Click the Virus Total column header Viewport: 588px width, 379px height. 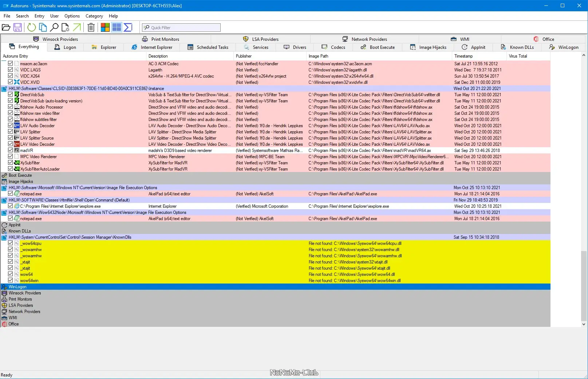[528, 56]
